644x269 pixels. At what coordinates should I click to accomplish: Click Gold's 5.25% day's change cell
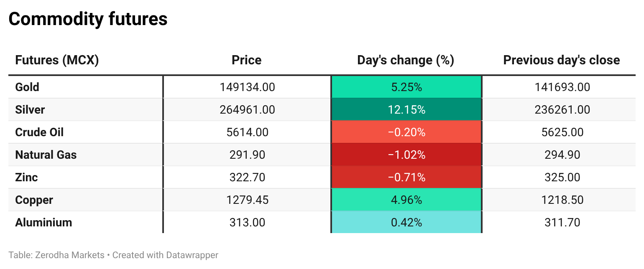(x=406, y=87)
